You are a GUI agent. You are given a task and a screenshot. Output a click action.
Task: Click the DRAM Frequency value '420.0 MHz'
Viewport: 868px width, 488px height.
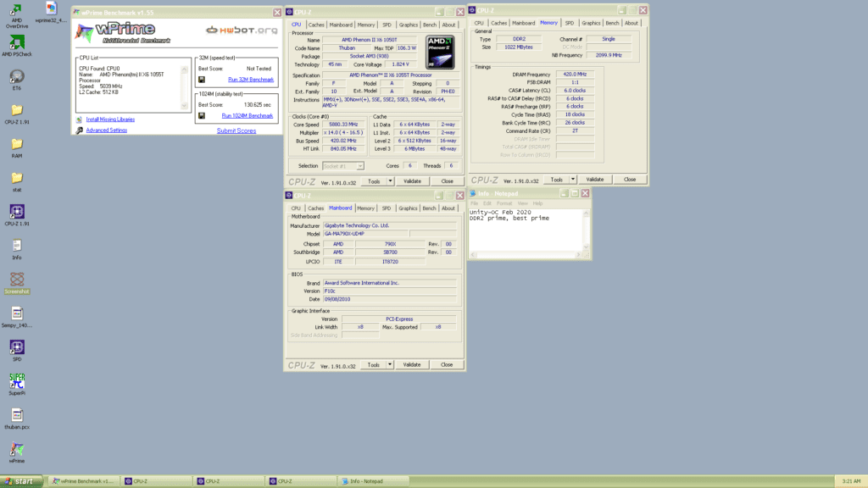pos(575,75)
